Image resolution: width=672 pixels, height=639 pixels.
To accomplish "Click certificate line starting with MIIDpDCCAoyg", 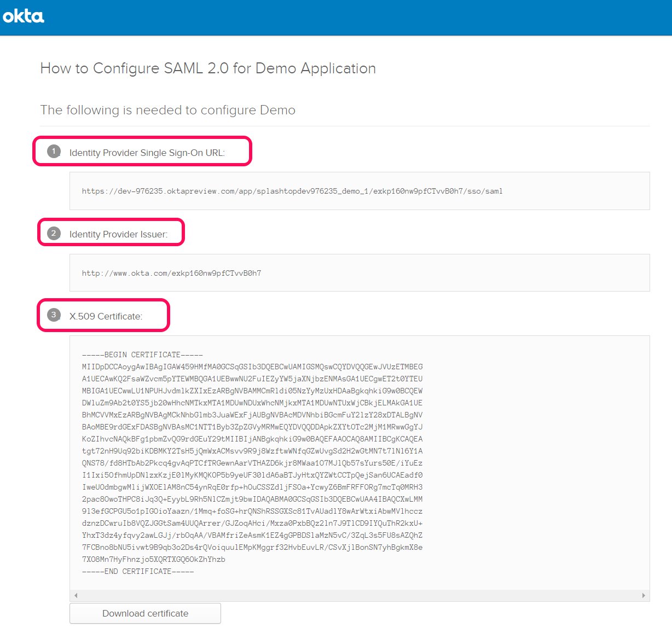I will (252, 367).
